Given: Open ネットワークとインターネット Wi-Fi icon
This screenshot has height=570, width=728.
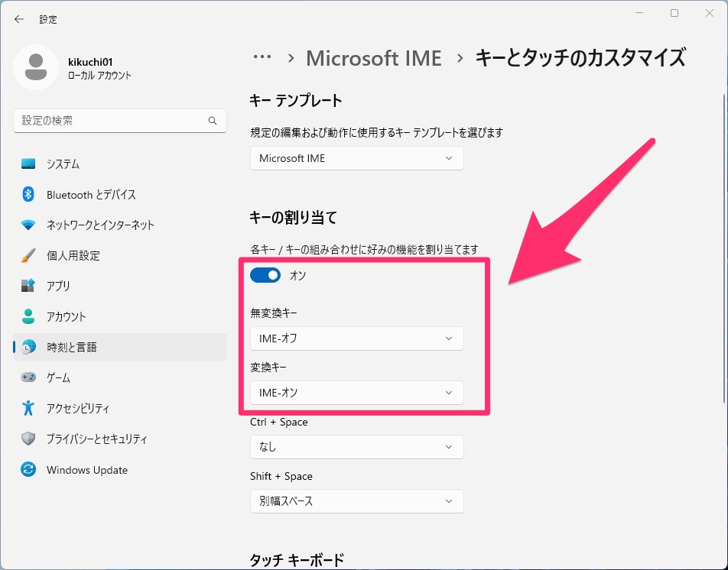Looking at the screenshot, I should click(x=28, y=225).
